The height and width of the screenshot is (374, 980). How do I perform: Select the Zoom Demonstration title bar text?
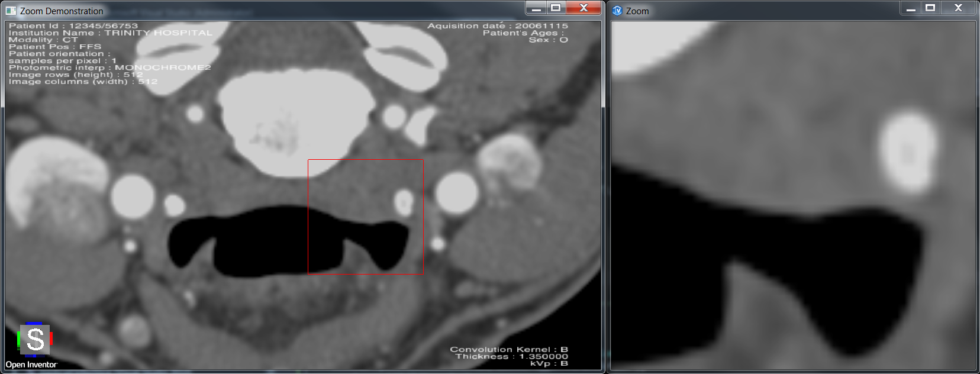62,11
